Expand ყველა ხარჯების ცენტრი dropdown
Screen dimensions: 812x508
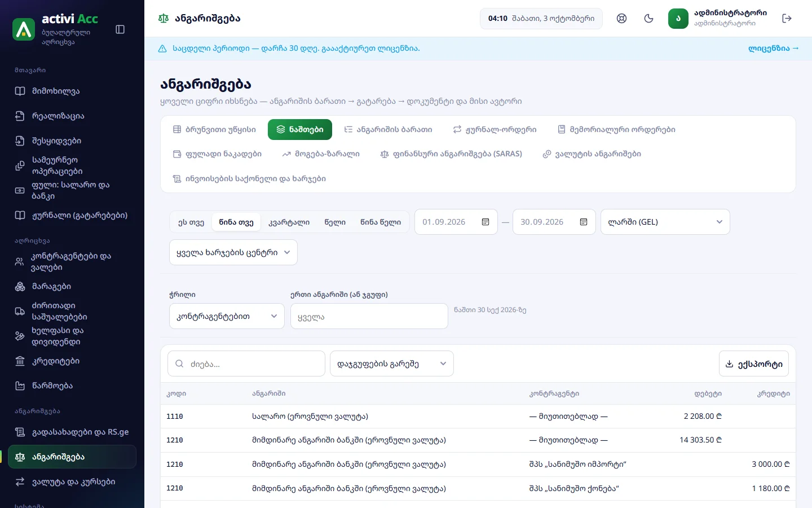233,252
